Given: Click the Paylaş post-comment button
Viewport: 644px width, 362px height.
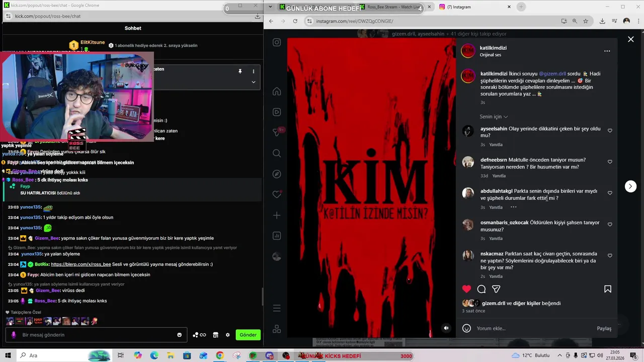Looking at the screenshot, I should [604, 328].
